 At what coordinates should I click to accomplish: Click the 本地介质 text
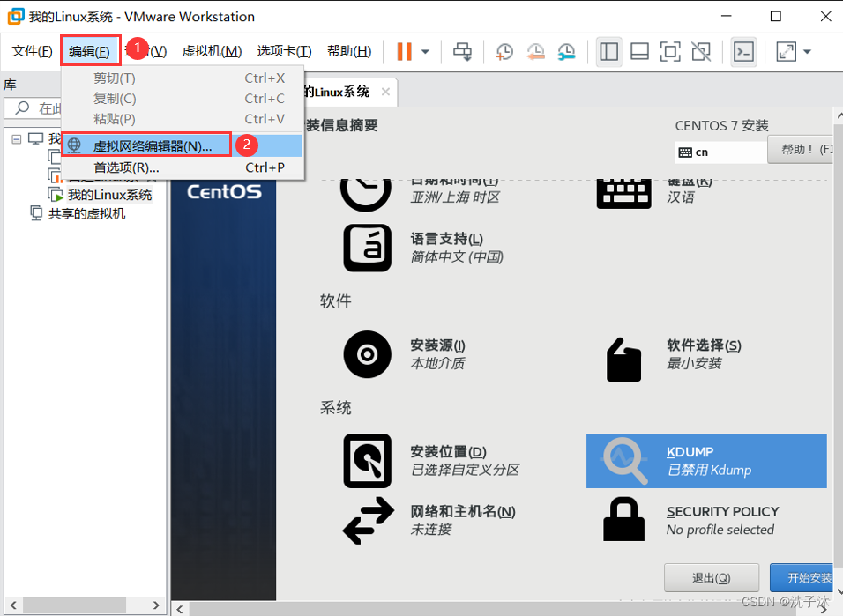[x=437, y=363]
